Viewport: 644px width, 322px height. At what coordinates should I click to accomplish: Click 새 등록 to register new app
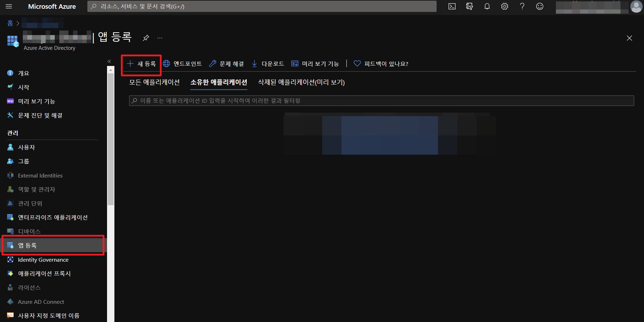point(141,64)
